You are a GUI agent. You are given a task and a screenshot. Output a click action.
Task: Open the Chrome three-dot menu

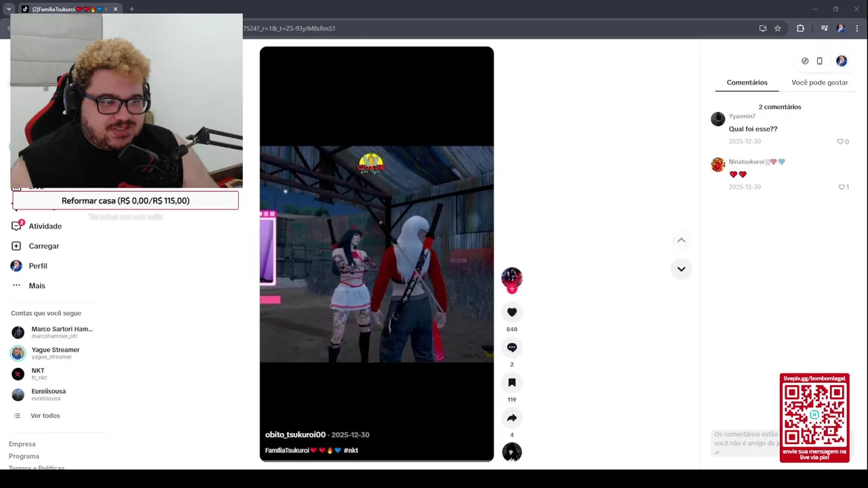[857, 28]
